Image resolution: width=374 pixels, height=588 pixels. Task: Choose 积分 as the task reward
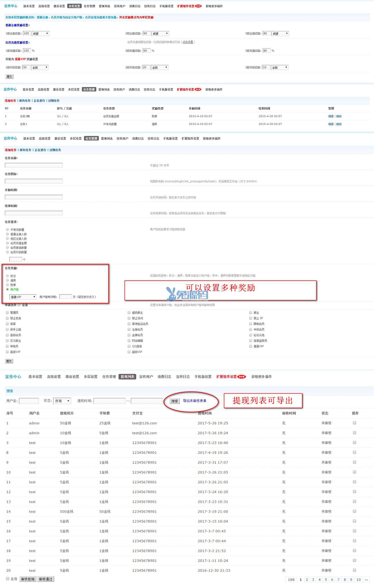tap(7, 276)
